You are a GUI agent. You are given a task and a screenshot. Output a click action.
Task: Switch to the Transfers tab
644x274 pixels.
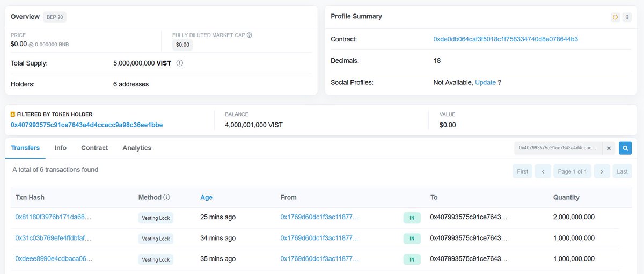click(25, 148)
